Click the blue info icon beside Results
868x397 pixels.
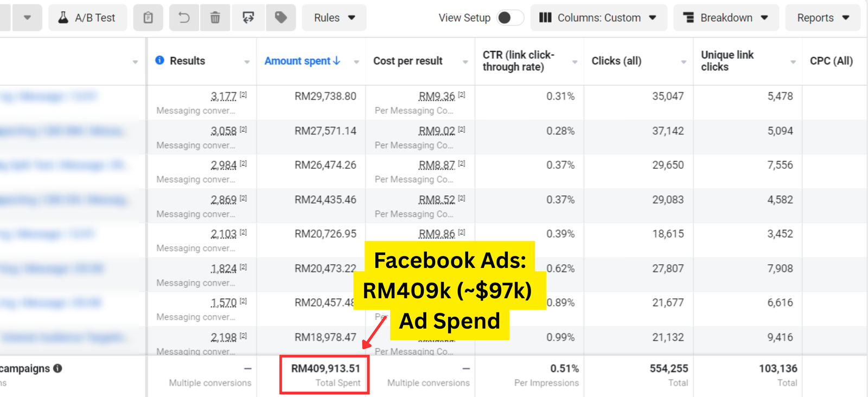point(159,60)
